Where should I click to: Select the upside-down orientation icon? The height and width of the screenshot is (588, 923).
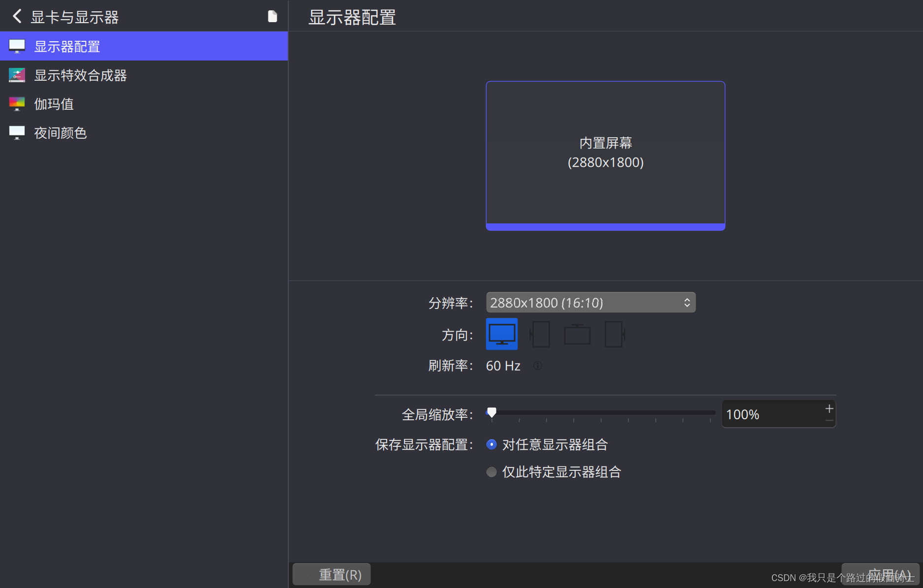coord(577,334)
